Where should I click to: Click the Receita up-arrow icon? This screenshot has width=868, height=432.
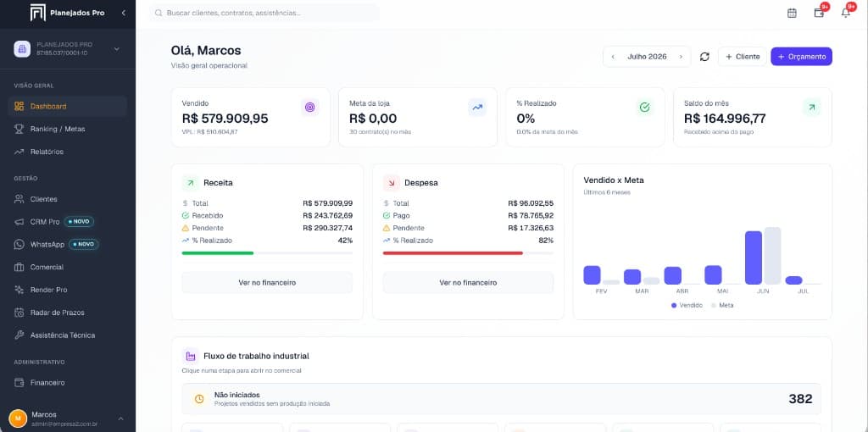pyautogui.click(x=191, y=182)
